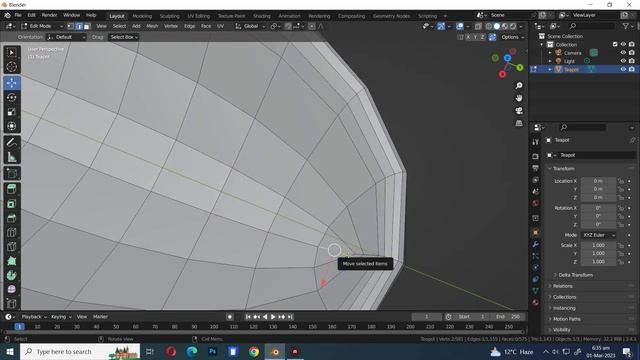
Task: Hide Camera in viewport via eye icon
Action: tap(623, 53)
